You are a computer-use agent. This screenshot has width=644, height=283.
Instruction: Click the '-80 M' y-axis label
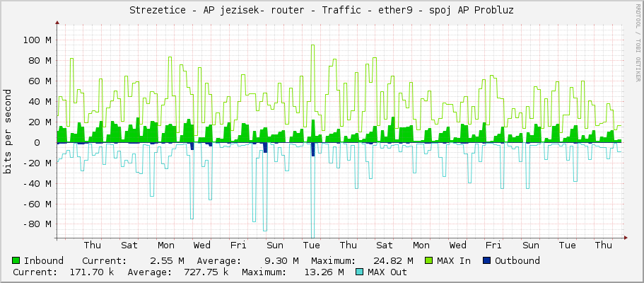click(37, 224)
